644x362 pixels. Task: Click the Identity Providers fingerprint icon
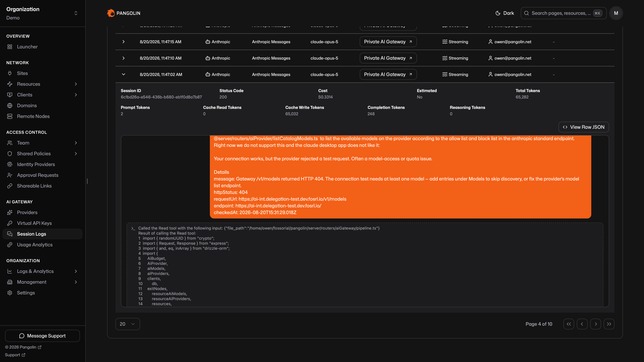[x=10, y=165]
